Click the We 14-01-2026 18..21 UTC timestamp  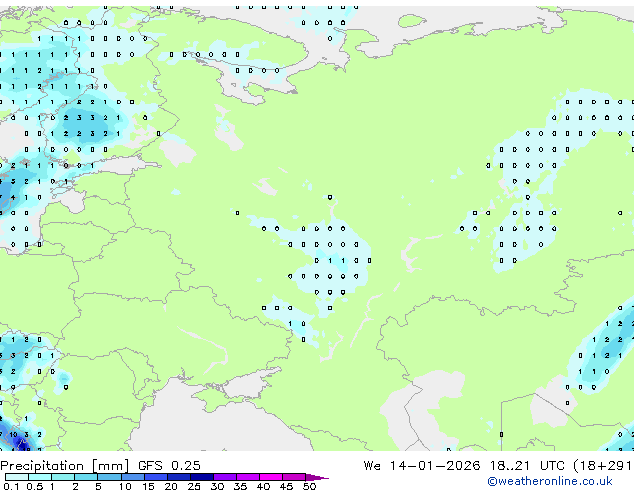[464, 466]
